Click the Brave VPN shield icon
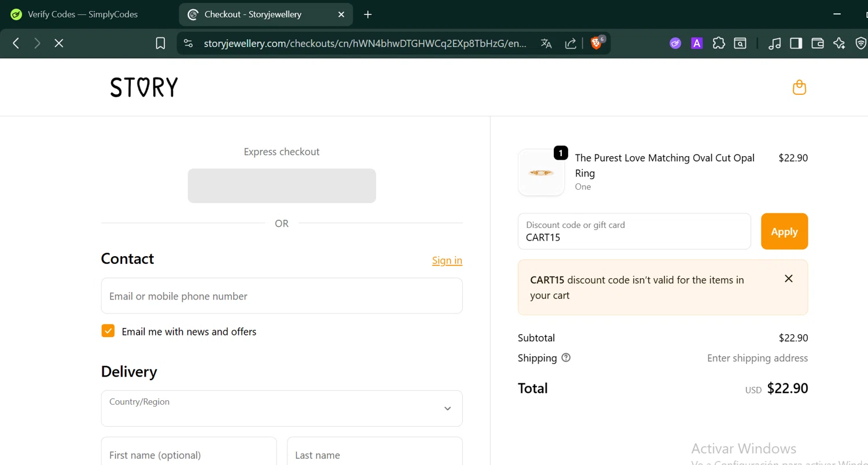The width and height of the screenshot is (868, 465). (860, 43)
